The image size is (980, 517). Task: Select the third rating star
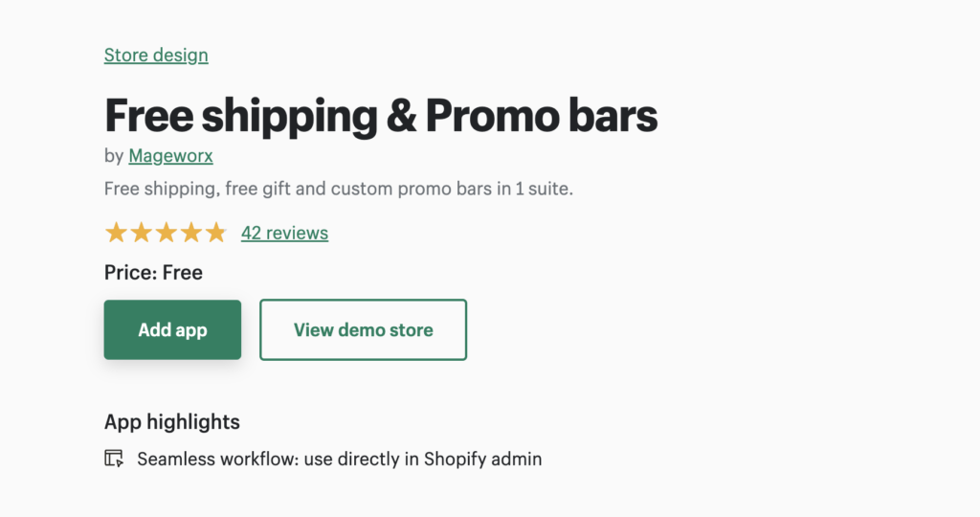[x=167, y=233]
